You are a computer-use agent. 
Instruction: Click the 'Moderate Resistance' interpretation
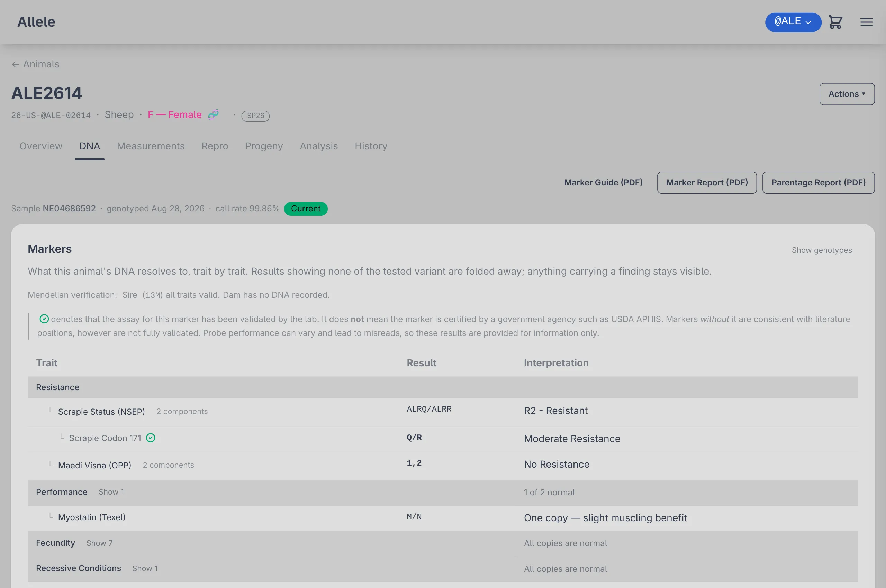572,439
